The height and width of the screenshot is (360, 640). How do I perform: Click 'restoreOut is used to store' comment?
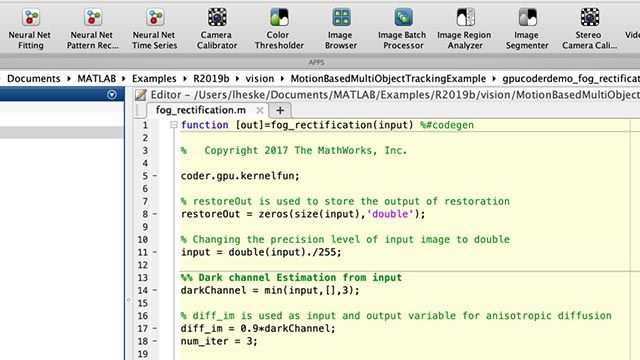click(x=345, y=201)
